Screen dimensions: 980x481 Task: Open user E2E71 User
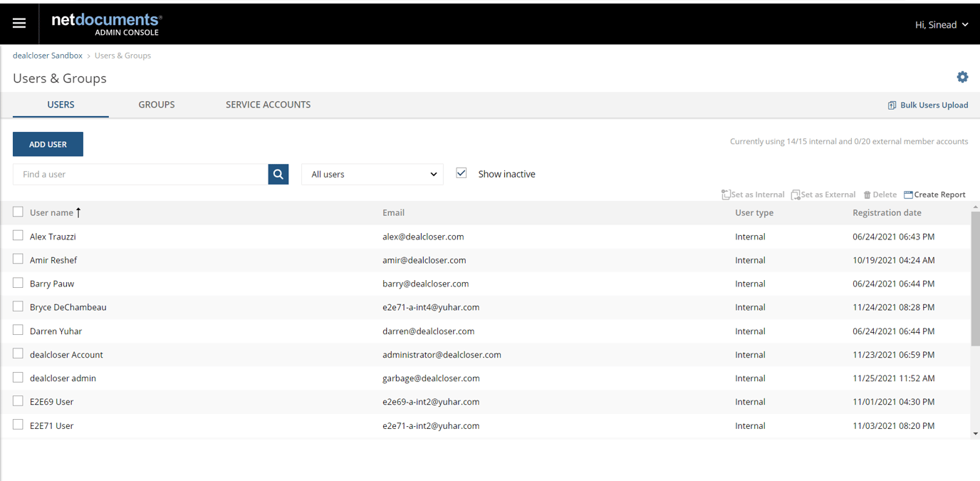tap(52, 425)
